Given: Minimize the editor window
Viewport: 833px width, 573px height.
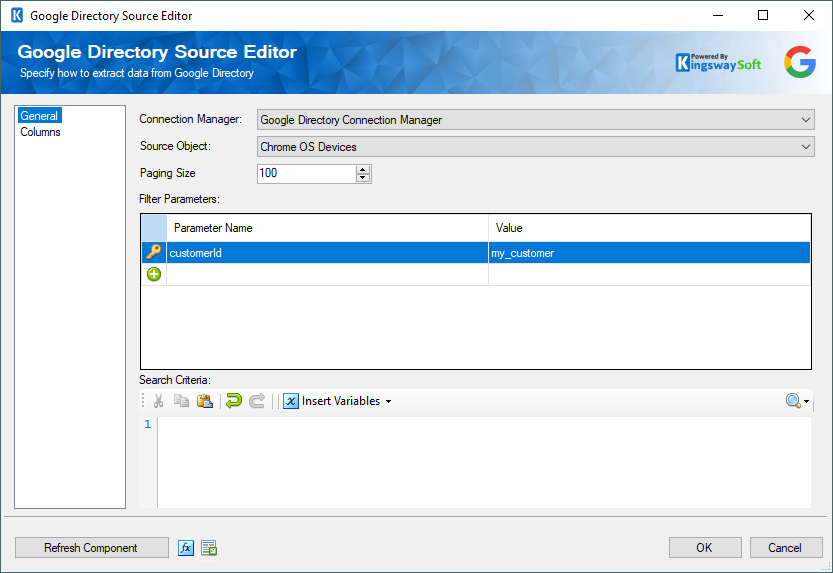Looking at the screenshot, I should (x=718, y=15).
